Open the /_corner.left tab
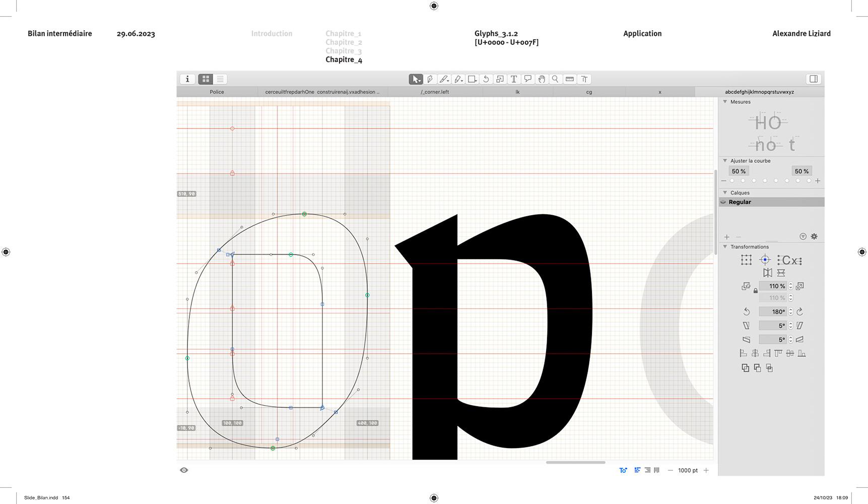The width and height of the screenshot is (868, 504). 435,92
